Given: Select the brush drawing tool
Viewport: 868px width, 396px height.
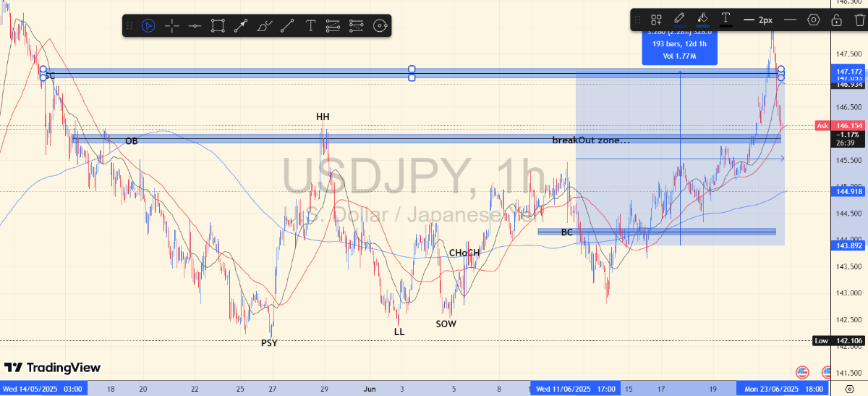Looking at the screenshot, I should [x=264, y=26].
